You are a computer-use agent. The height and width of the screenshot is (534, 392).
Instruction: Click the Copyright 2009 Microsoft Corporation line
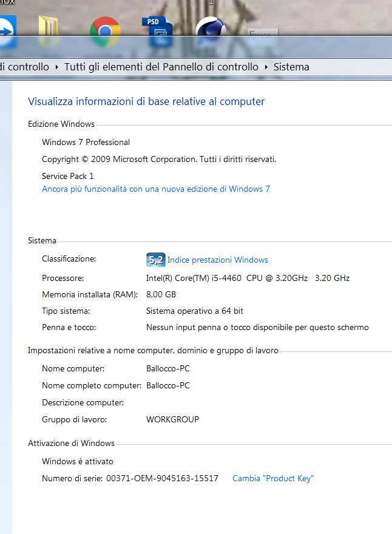159,160
